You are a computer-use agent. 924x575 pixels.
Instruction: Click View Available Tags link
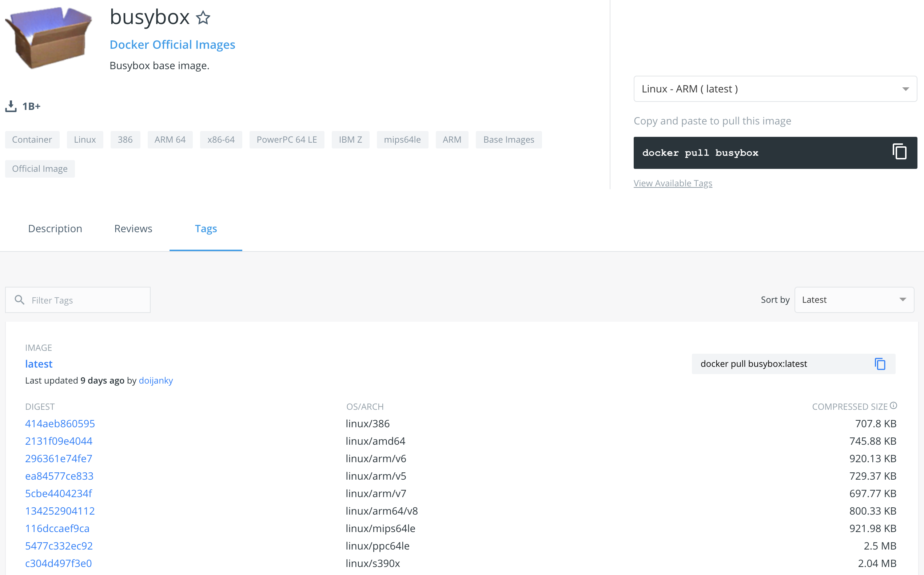[x=672, y=183]
